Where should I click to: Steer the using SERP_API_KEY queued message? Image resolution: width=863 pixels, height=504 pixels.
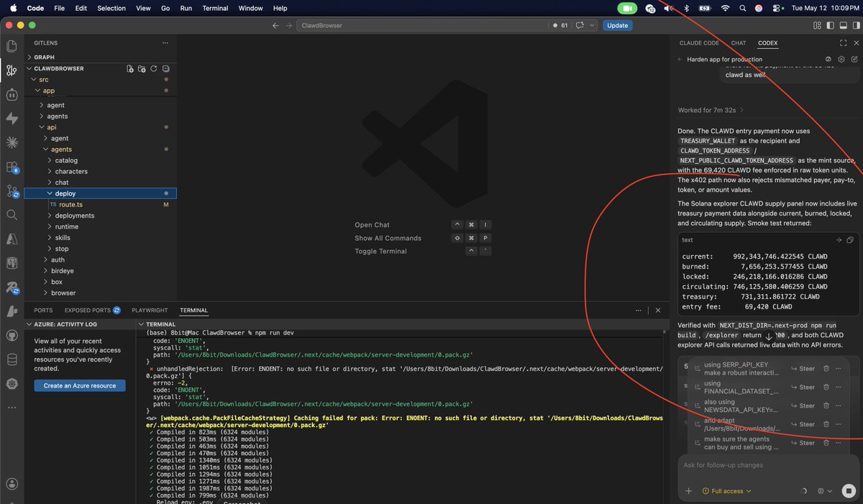[803, 368]
